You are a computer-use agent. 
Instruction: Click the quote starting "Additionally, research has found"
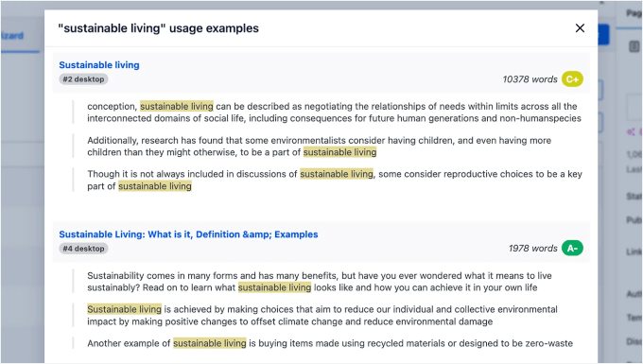point(319,147)
